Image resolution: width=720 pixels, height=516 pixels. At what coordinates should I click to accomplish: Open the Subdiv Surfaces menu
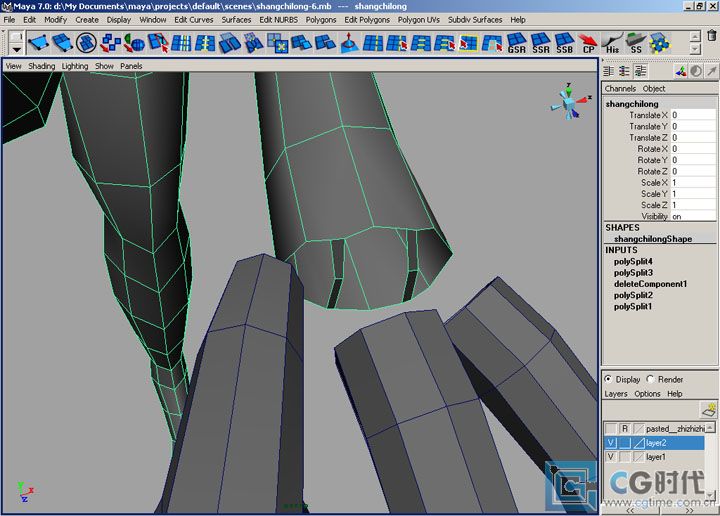tap(475, 20)
